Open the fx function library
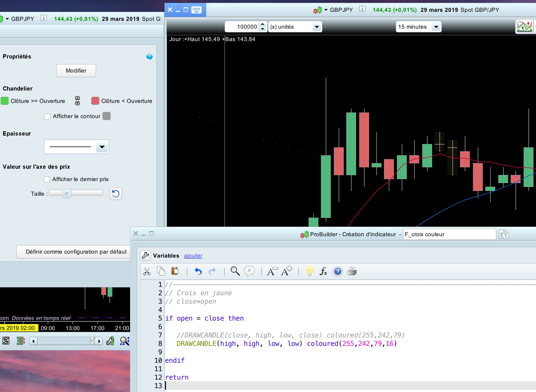The height and width of the screenshot is (392, 536). point(323,271)
